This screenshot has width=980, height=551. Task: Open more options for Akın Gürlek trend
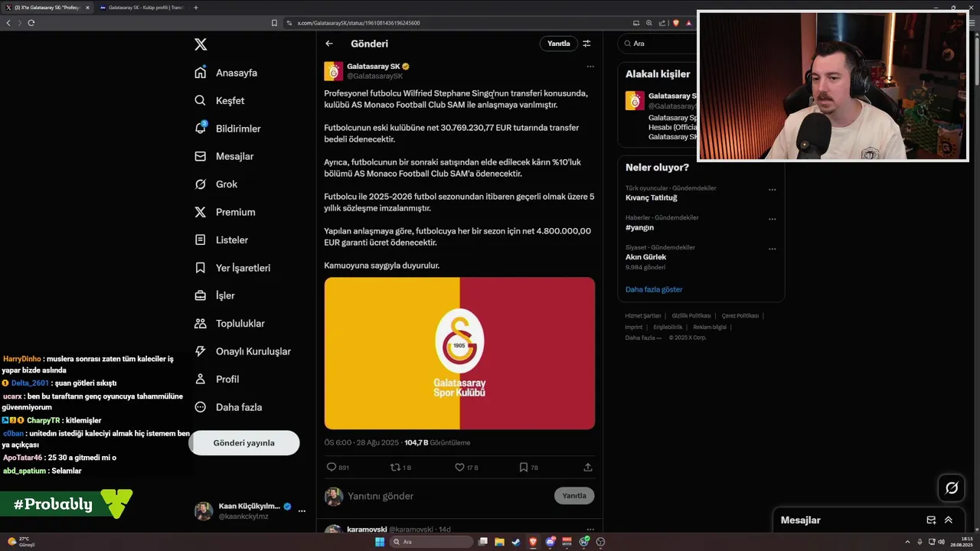pyautogui.click(x=772, y=249)
